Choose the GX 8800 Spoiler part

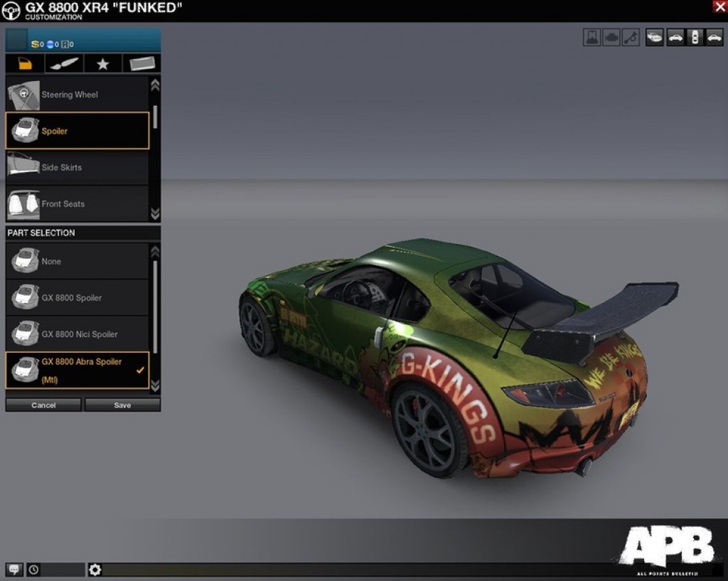point(77,298)
